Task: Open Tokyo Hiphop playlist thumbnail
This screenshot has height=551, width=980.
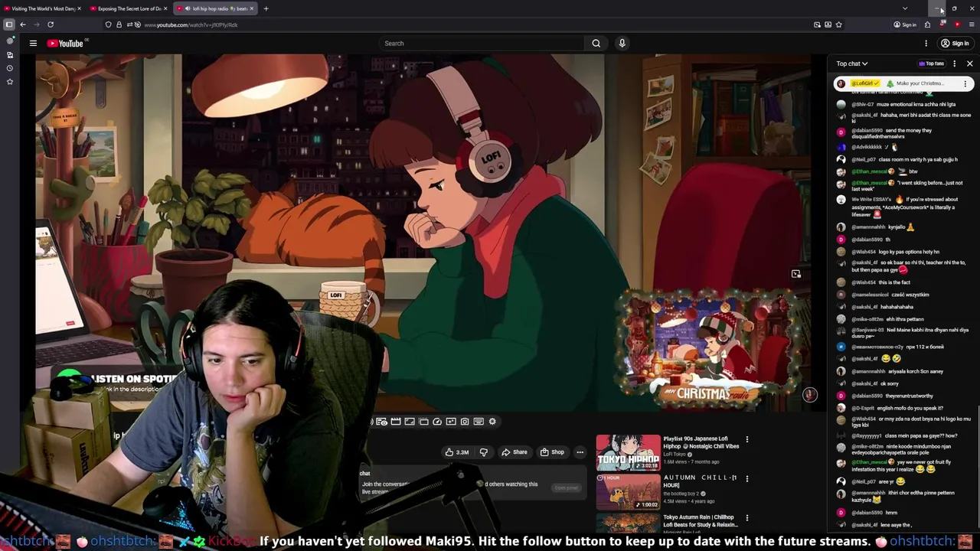Action: 628,453
